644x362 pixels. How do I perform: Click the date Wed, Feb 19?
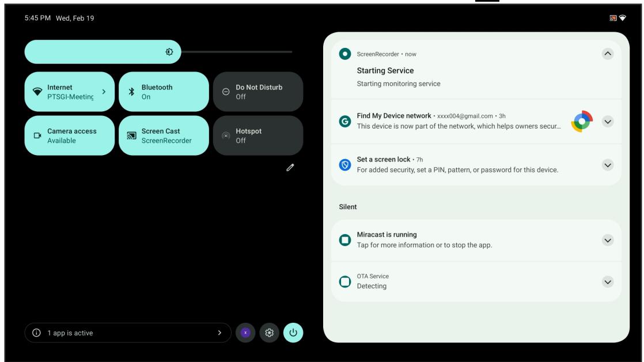click(75, 18)
